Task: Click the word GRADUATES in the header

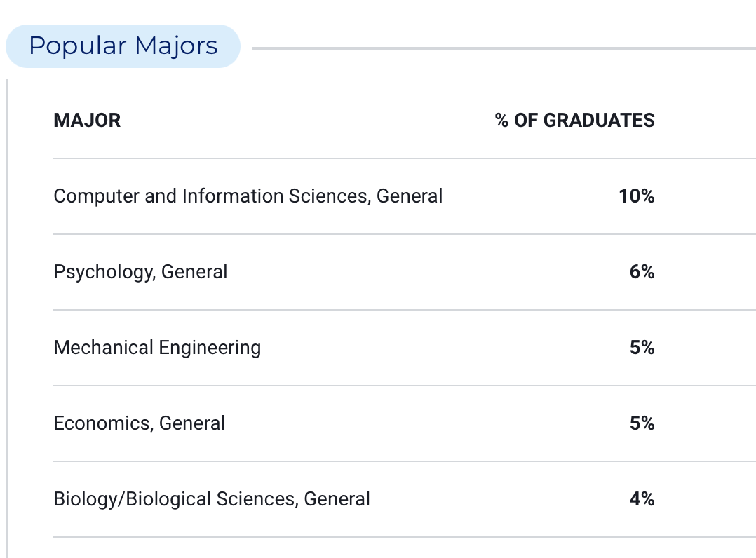Action: click(599, 121)
